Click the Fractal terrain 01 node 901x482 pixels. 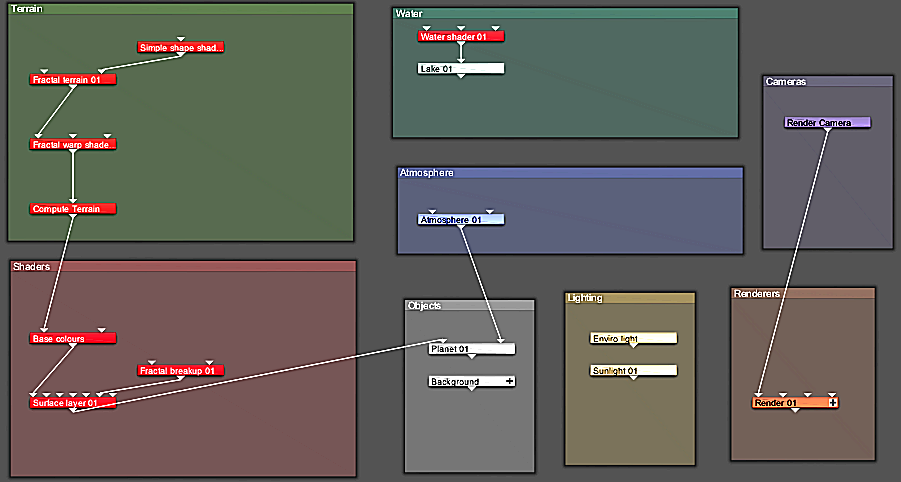pos(73,79)
